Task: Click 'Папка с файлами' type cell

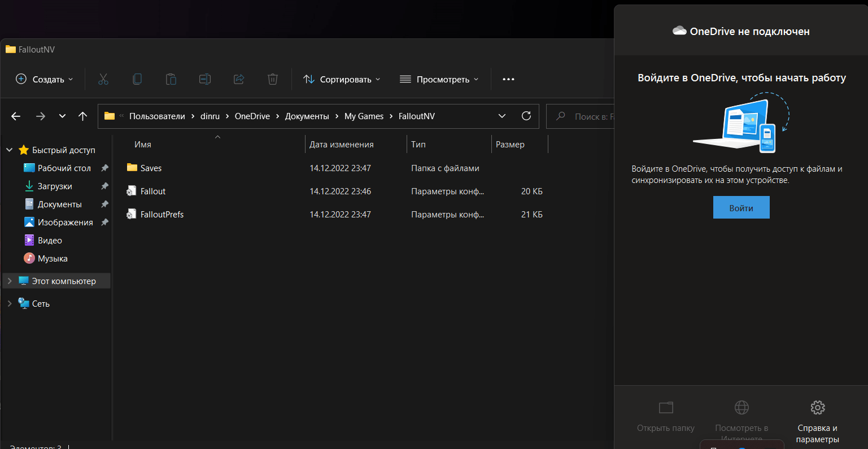Action: pos(445,168)
